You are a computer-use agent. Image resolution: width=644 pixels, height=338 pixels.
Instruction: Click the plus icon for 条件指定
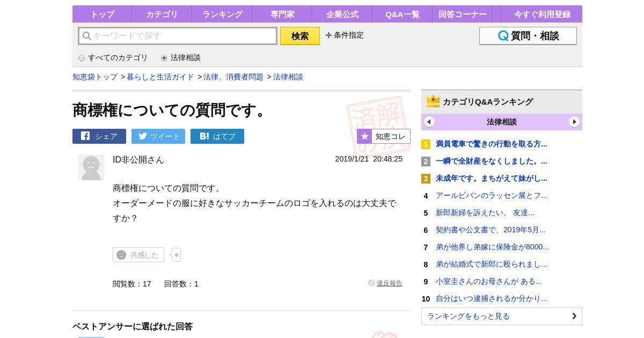pyautogui.click(x=328, y=35)
